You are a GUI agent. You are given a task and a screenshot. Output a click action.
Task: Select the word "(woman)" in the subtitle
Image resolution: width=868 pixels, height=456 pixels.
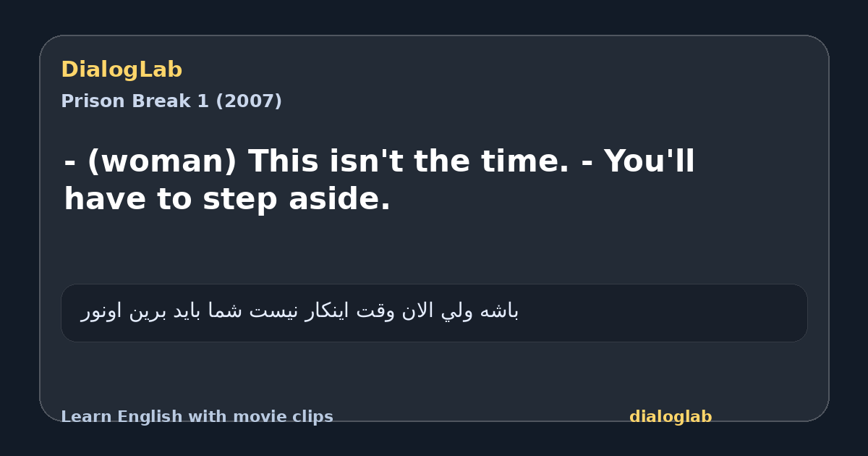point(162,161)
